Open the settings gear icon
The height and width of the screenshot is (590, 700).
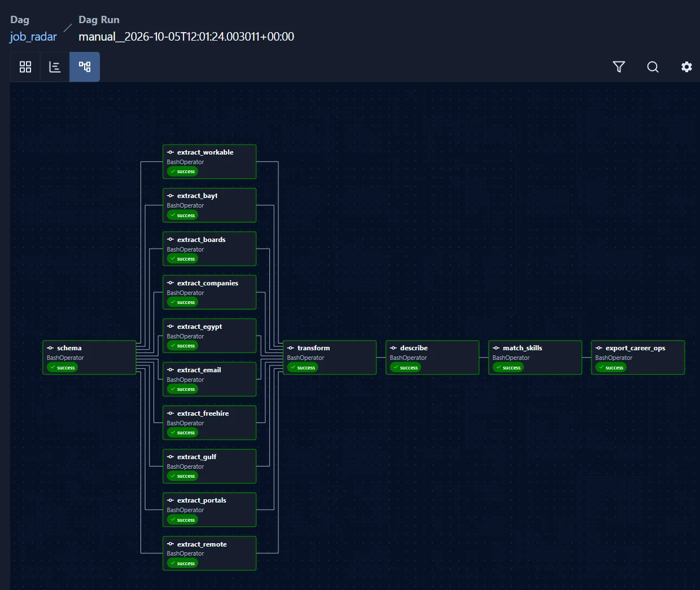click(686, 67)
